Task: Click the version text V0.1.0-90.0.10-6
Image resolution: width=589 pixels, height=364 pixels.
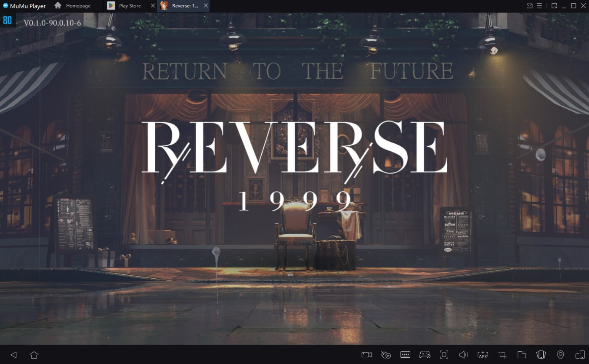Action: tap(52, 23)
